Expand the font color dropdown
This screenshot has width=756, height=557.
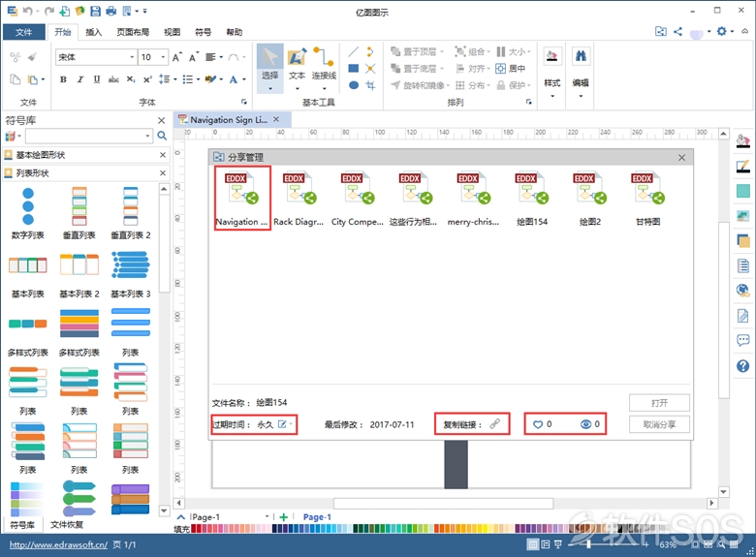[x=244, y=79]
